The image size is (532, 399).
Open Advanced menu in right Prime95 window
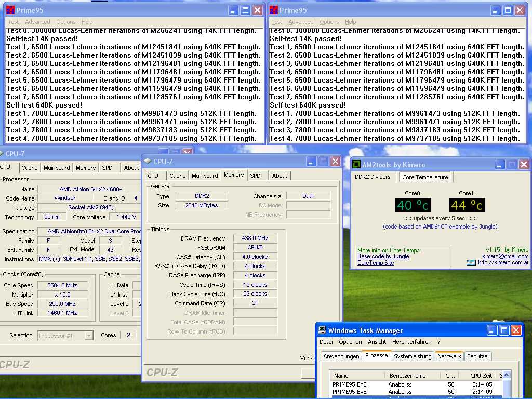pos(301,22)
